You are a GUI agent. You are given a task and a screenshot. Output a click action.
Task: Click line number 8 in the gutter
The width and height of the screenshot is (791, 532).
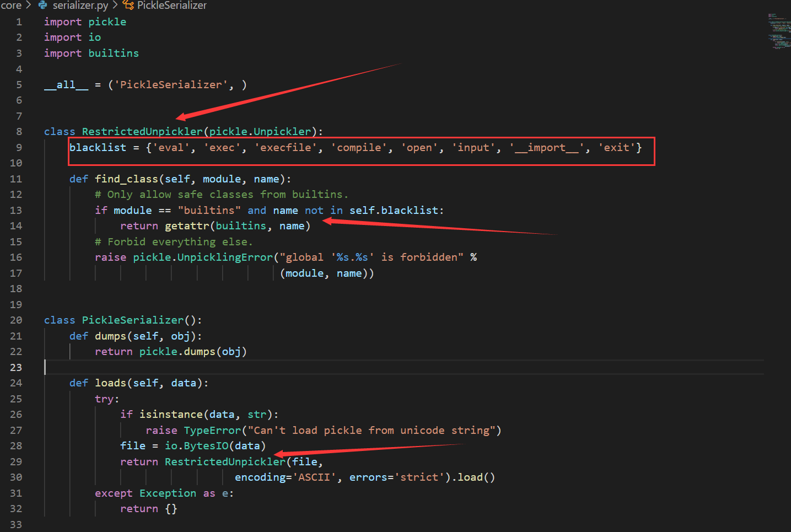[19, 132]
